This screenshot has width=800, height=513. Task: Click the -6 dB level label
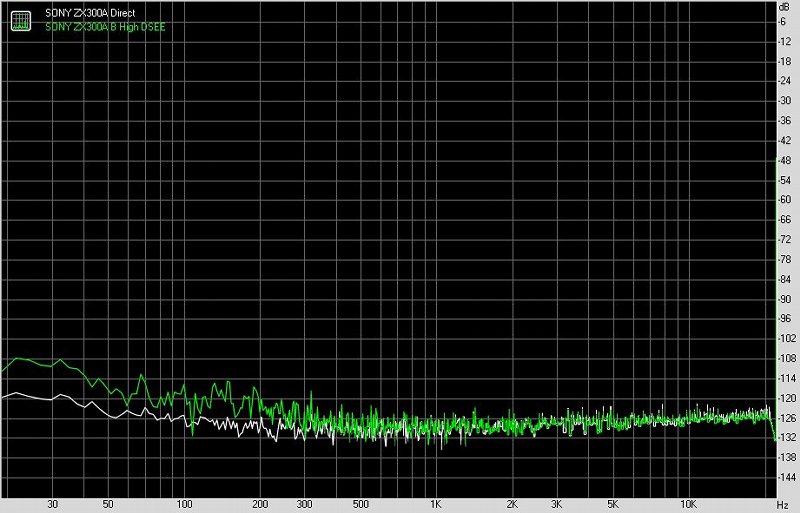pyautogui.click(x=786, y=22)
